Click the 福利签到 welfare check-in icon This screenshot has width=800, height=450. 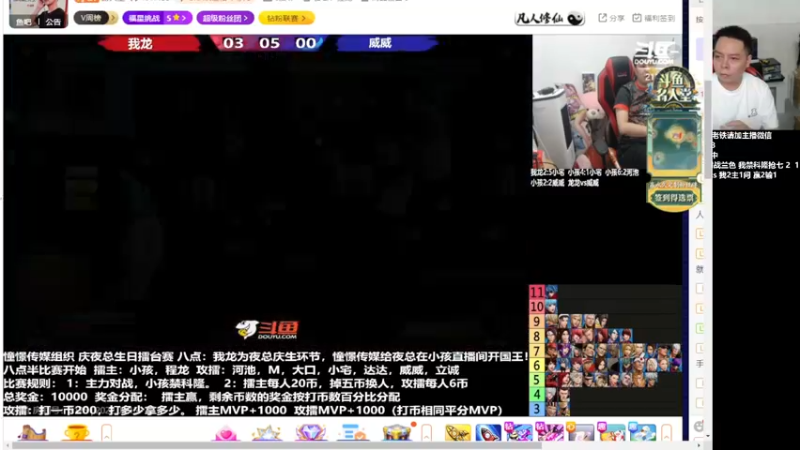[x=654, y=18]
